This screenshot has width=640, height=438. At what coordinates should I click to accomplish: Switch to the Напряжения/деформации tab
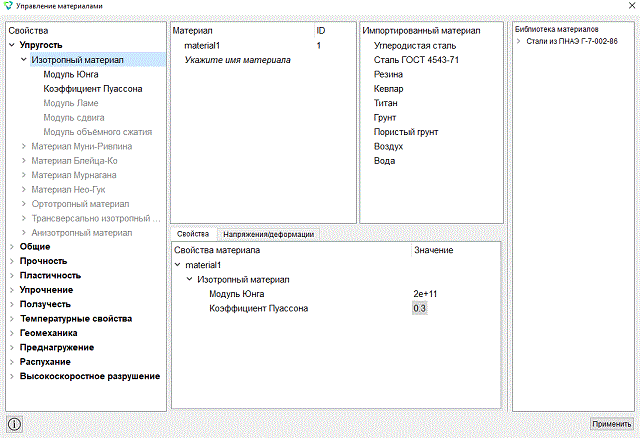point(269,234)
